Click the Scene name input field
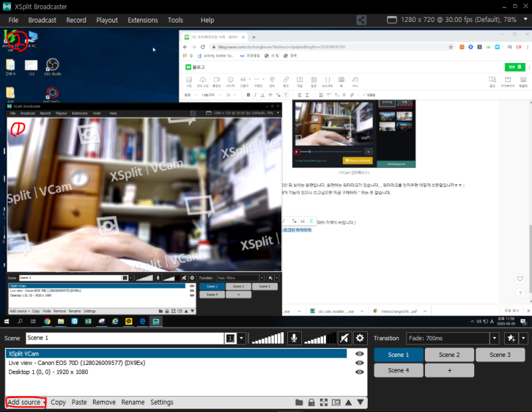 [x=124, y=338]
